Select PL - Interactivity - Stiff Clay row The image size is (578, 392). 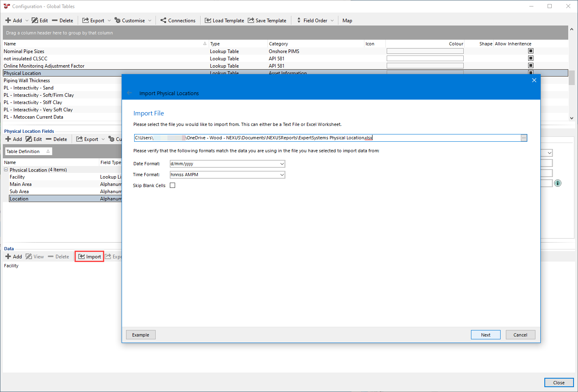coord(62,102)
